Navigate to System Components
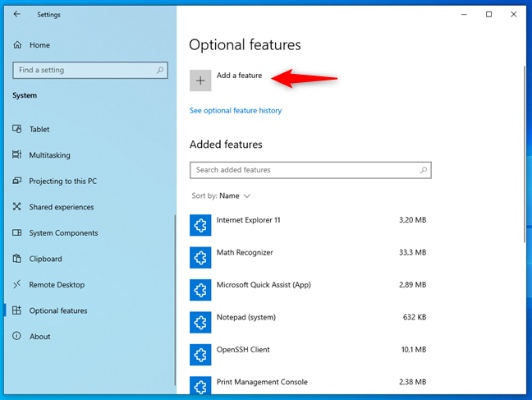 (63, 233)
